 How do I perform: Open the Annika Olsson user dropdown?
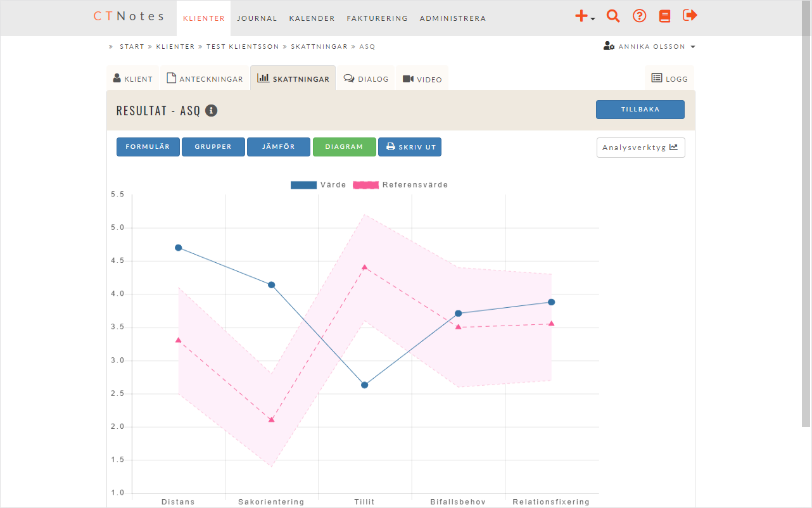[649, 47]
